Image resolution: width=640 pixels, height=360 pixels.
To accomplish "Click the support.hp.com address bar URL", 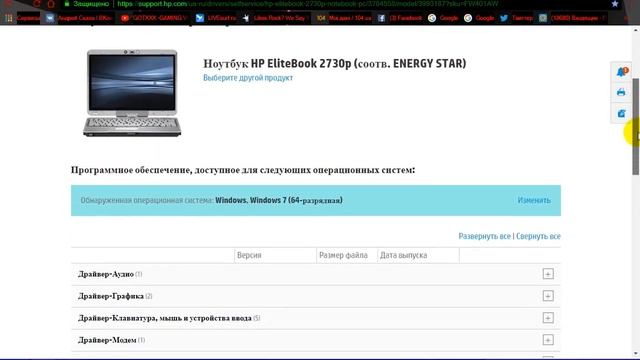I will (x=307, y=4).
